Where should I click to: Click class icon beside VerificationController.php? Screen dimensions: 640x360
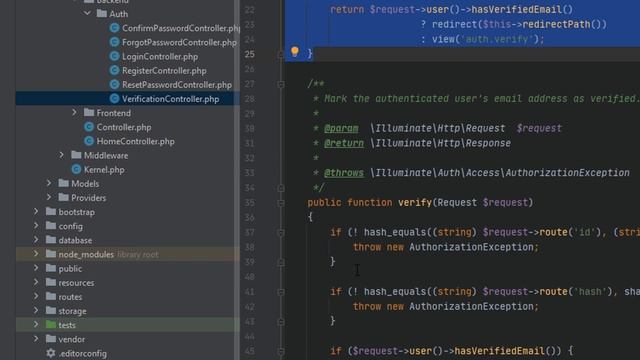[x=114, y=99]
